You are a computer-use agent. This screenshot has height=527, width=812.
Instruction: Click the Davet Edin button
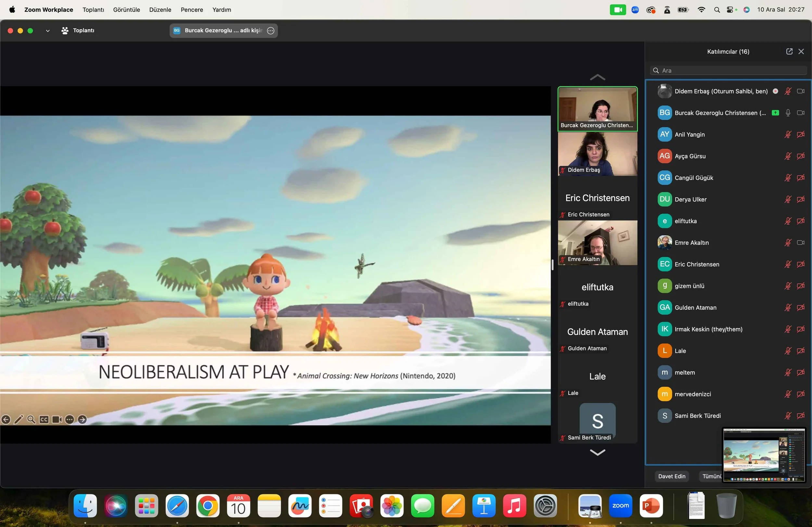click(671, 476)
